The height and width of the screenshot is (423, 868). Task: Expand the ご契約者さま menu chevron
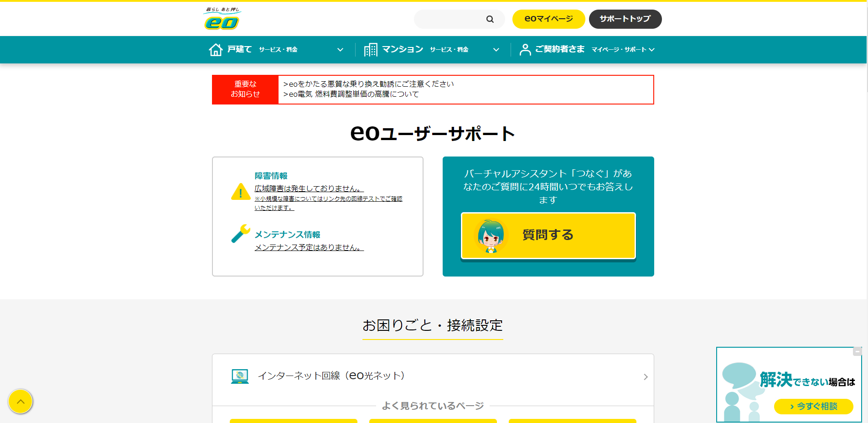click(x=651, y=50)
